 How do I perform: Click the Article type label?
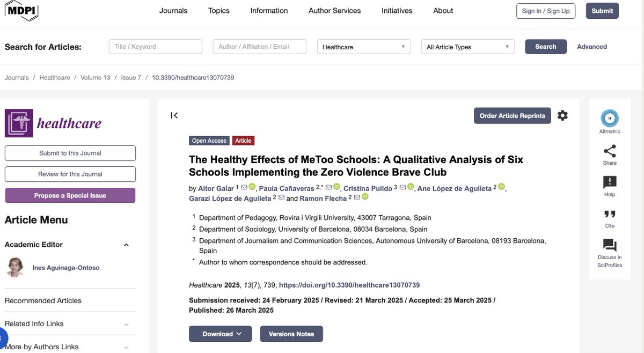pos(243,141)
